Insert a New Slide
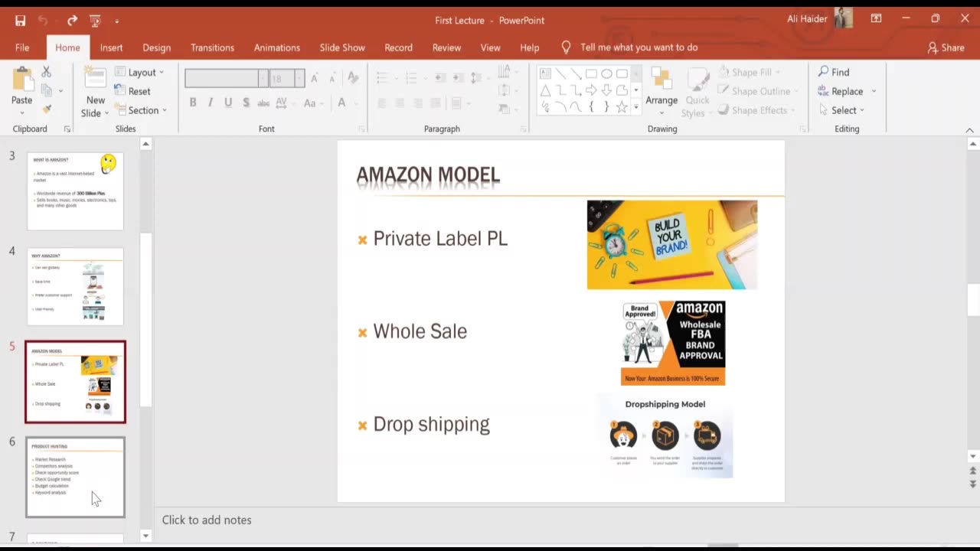 point(95,92)
